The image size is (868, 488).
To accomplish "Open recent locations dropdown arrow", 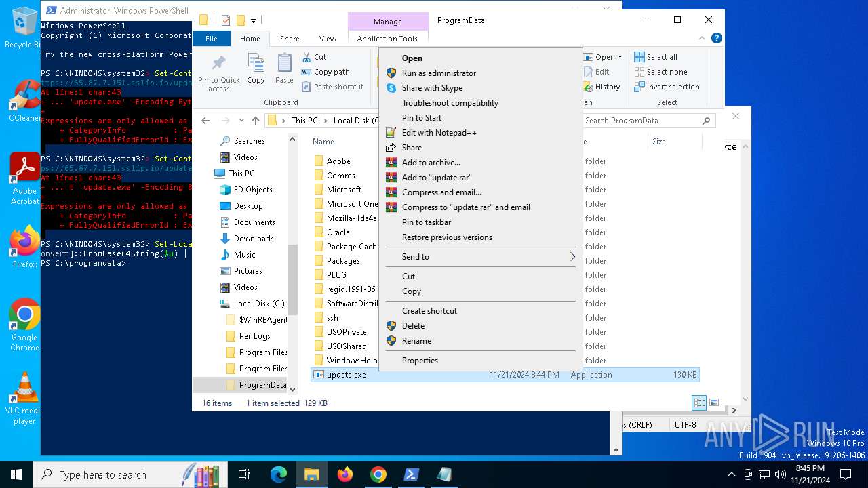I will (242, 121).
